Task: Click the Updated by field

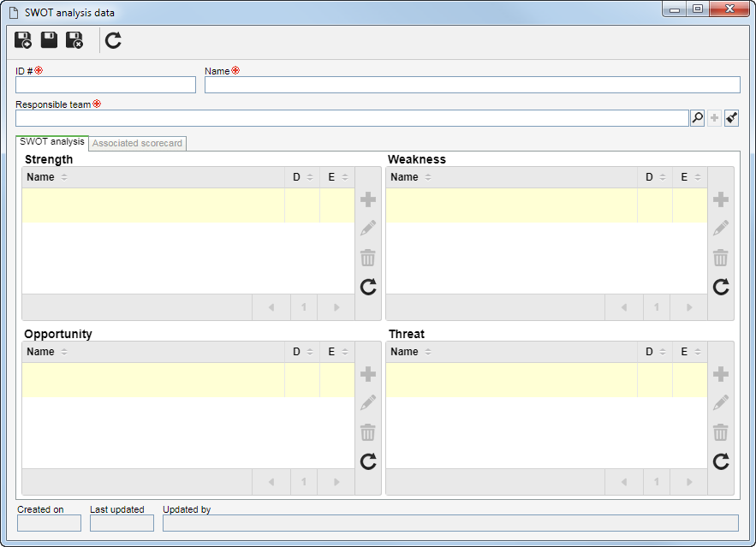Action: (x=450, y=523)
